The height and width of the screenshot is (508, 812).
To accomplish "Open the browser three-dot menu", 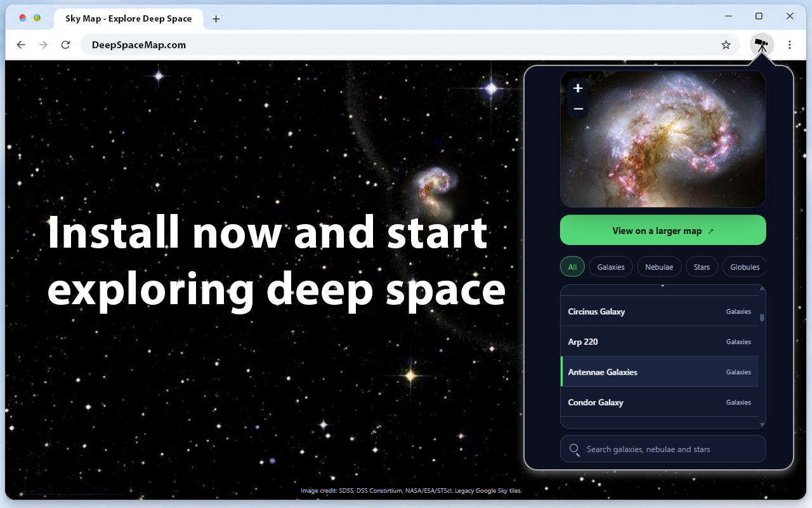I will pos(790,44).
